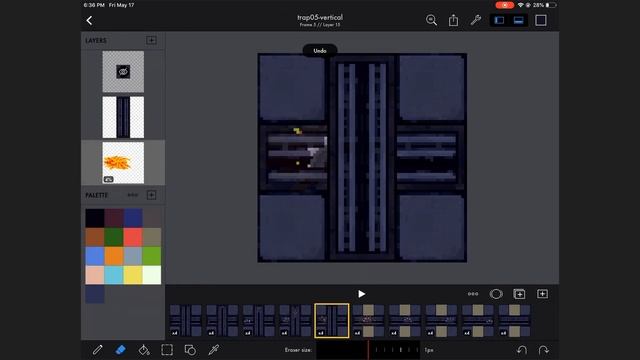Toggle the bottom timeline panel
Image resolution: width=640 pixels, height=360 pixels.
518,20
